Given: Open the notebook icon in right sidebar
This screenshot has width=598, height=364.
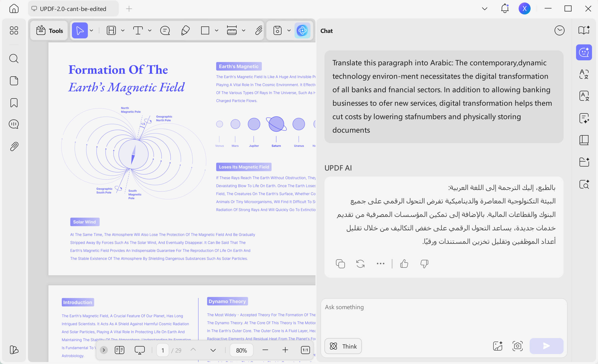Looking at the screenshot, I should (x=584, y=140).
